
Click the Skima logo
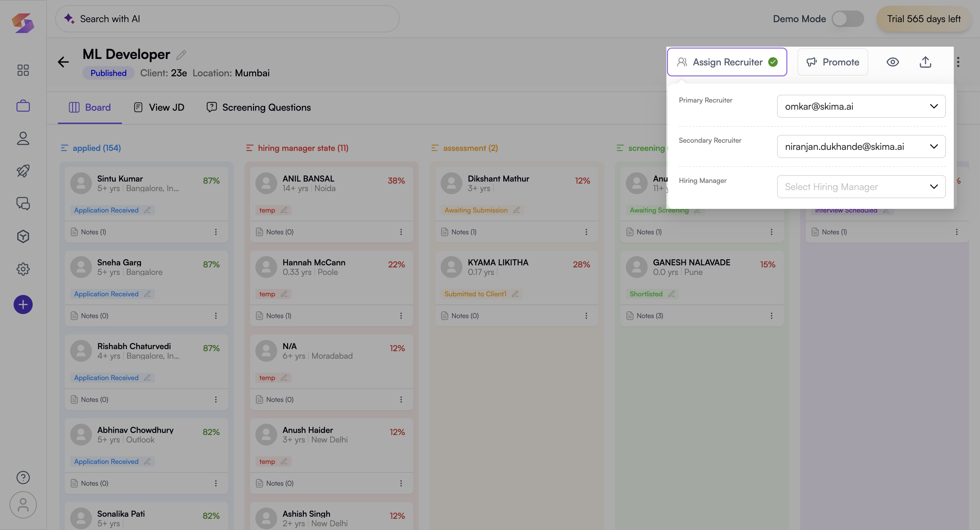pyautogui.click(x=23, y=23)
